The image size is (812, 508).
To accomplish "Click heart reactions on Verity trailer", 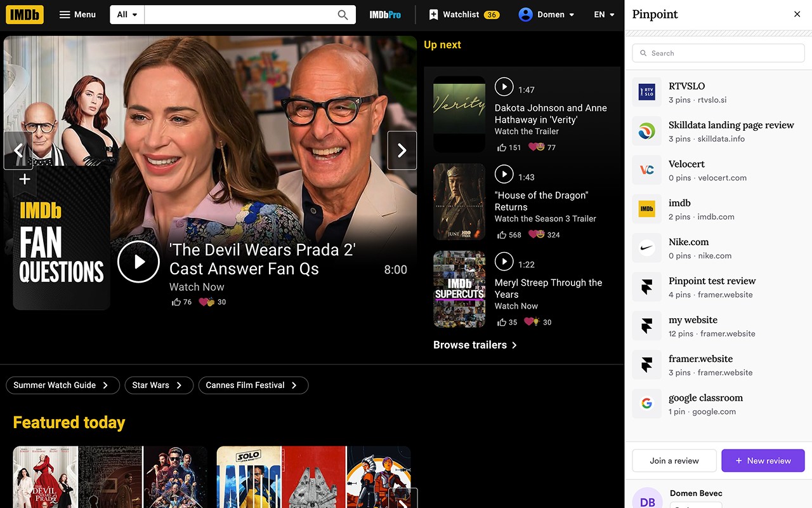I will pyautogui.click(x=542, y=147).
